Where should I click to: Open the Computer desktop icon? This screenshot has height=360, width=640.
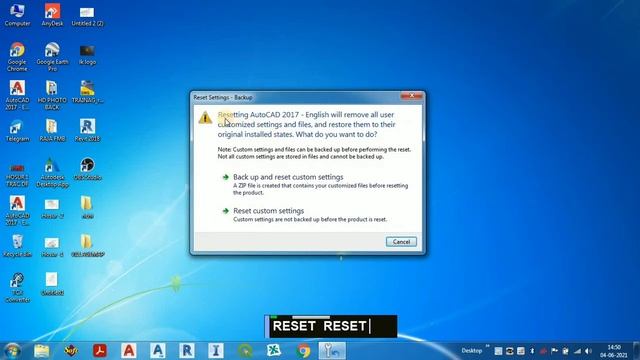[17, 15]
